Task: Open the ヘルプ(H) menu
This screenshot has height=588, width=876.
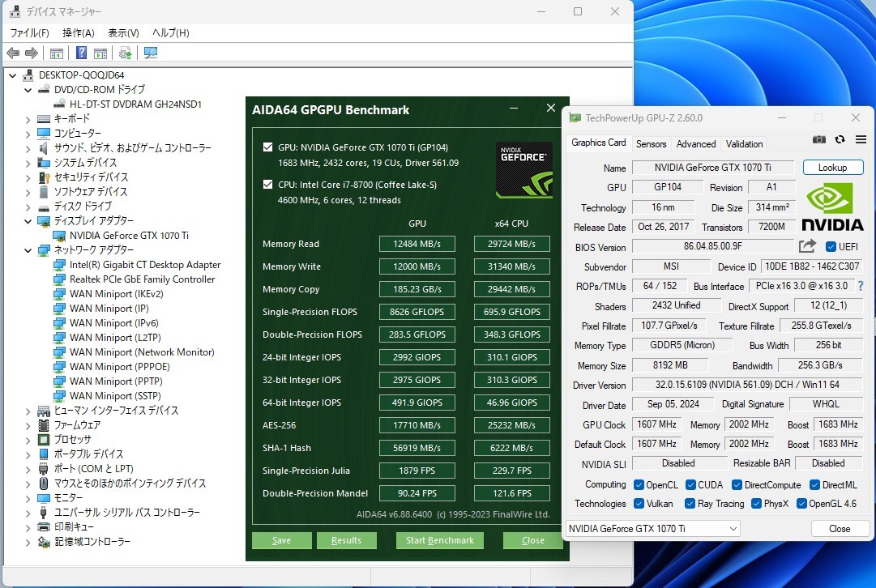Action: (x=171, y=33)
